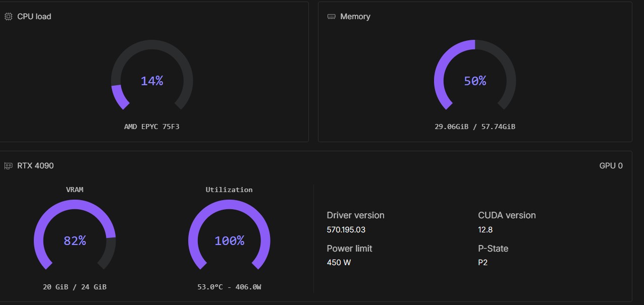Click the graphics card icon beside RTX 4090

pyautogui.click(x=8, y=166)
